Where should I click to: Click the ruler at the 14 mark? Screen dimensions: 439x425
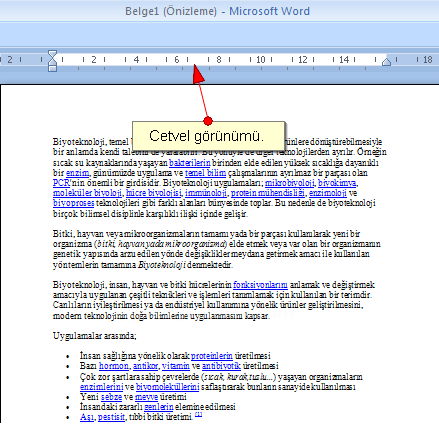pyautogui.click(x=344, y=60)
